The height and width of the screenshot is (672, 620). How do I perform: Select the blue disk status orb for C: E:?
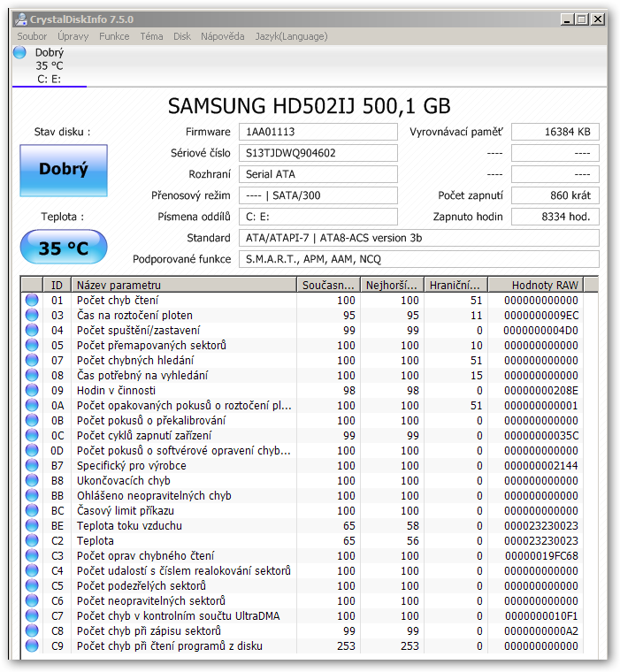pyautogui.click(x=19, y=52)
